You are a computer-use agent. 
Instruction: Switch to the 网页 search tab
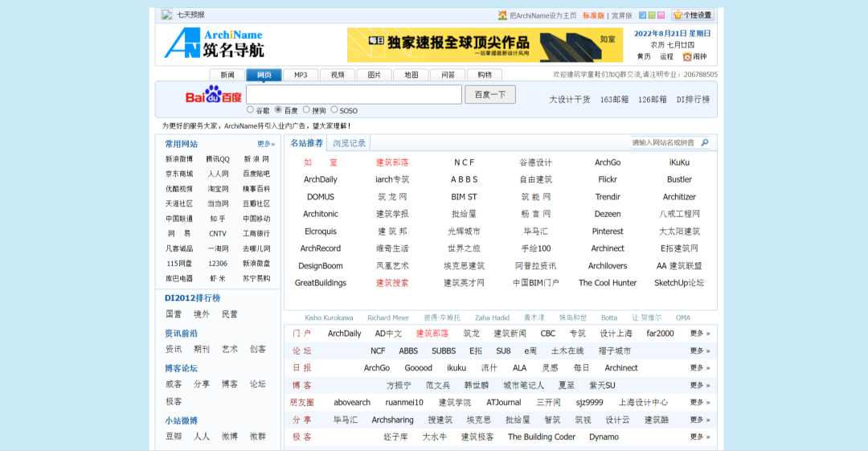coord(264,75)
